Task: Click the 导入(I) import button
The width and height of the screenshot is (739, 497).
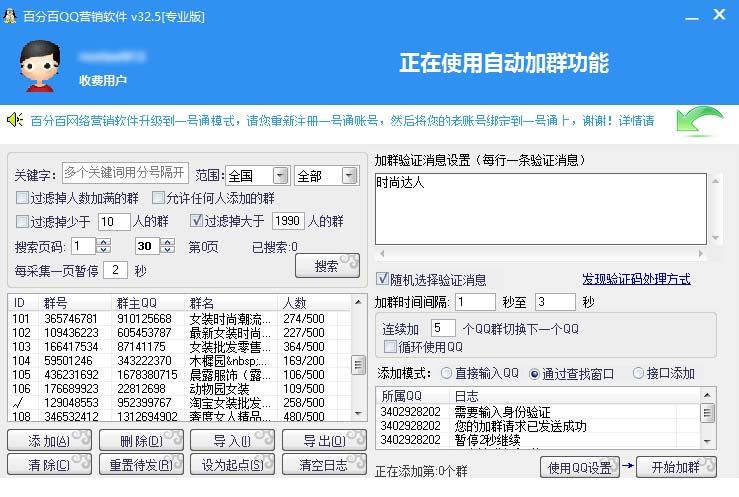Action: 232,440
